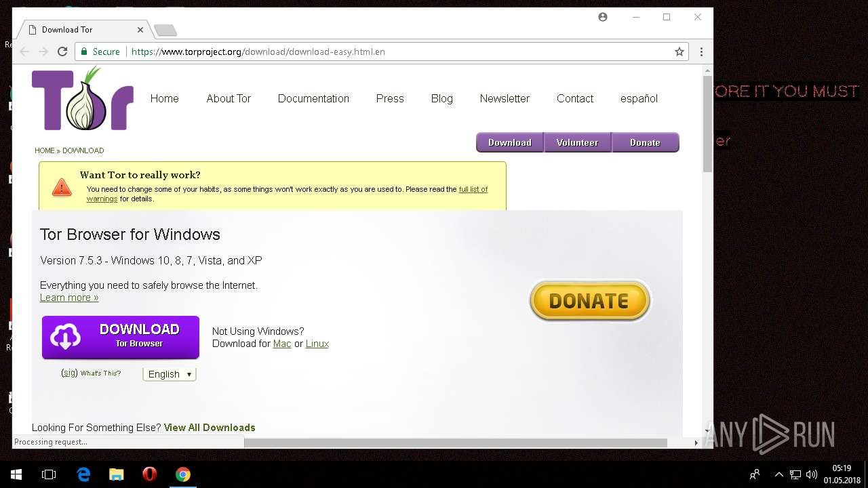
Task: Open the full list of warnings link
Action: click(x=473, y=189)
